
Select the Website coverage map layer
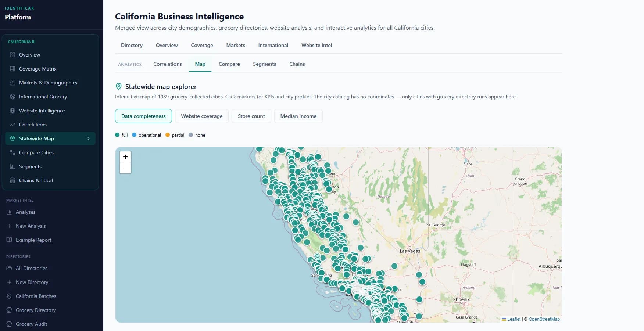click(202, 116)
